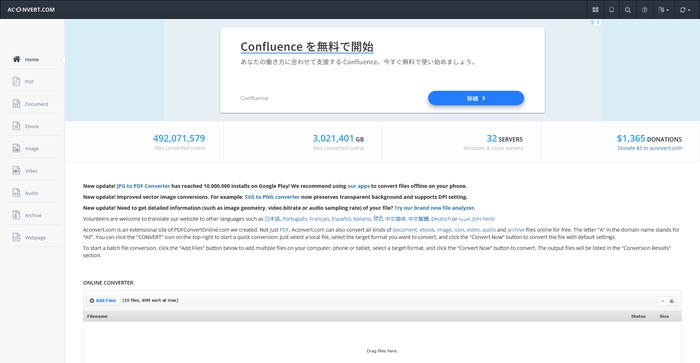Viewport: 700px width, 363px height.
Task: Click the Filename column header
Action: click(97, 316)
